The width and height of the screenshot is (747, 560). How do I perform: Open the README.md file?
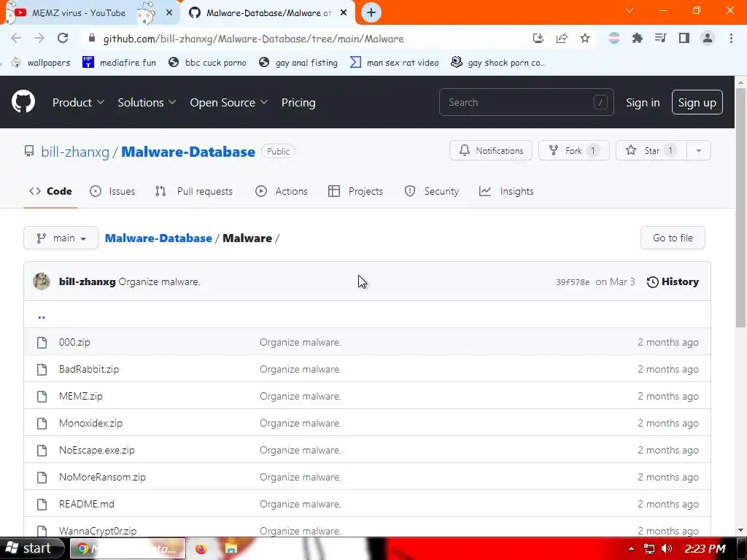coord(87,505)
